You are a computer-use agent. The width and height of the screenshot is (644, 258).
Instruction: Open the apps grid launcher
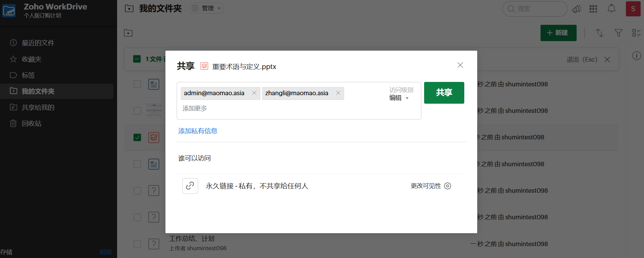click(x=593, y=9)
